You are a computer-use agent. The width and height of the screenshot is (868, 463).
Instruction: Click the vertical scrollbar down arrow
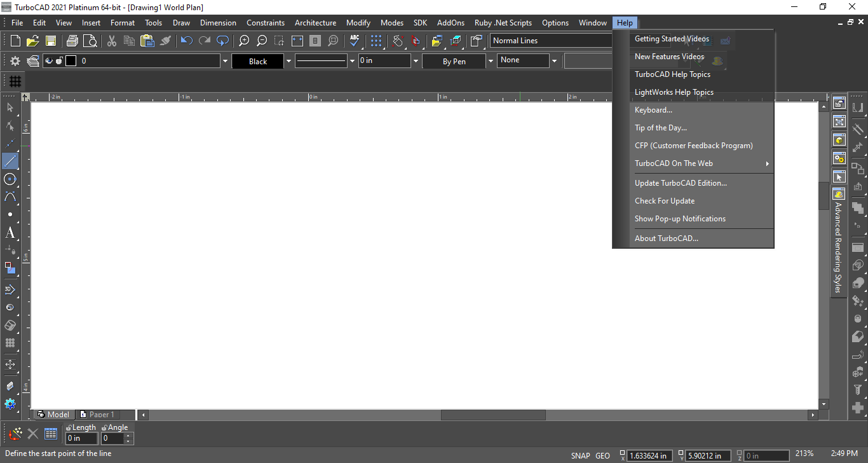(x=824, y=404)
